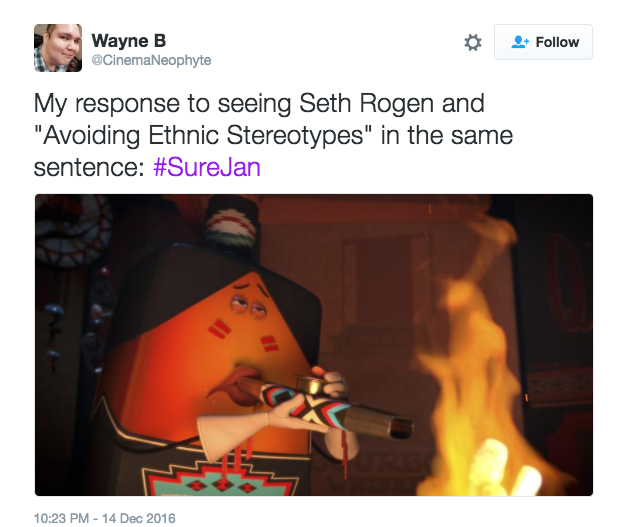
Task: Follow Wayne B with the Follow button
Action: (x=543, y=42)
